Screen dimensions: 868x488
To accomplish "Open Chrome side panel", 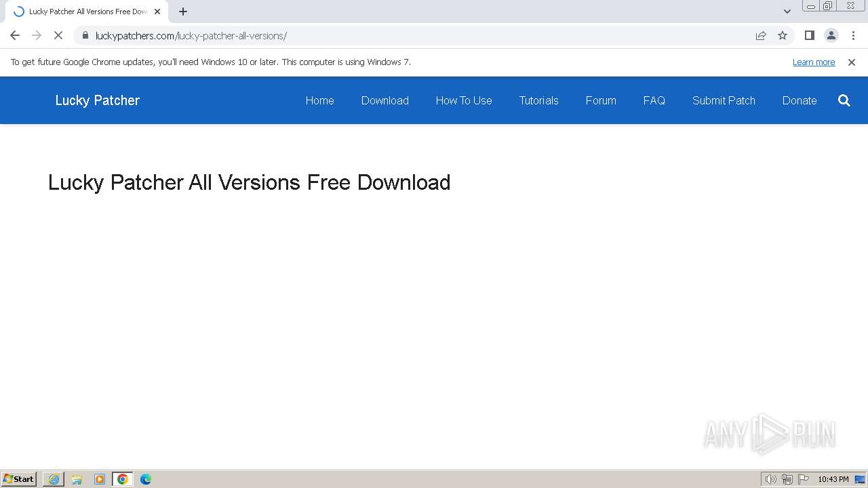I will (809, 35).
